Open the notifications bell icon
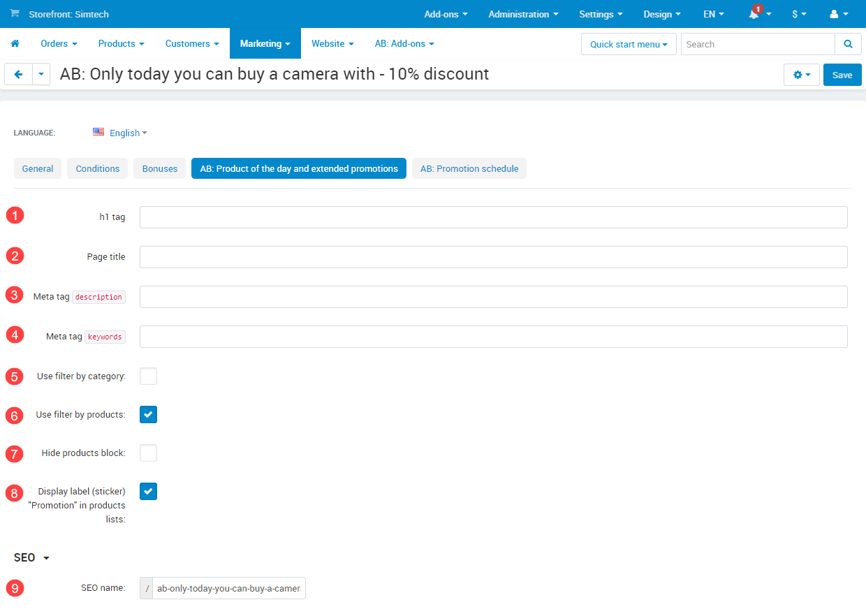Image resolution: width=866 pixels, height=616 pixels. [x=754, y=14]
